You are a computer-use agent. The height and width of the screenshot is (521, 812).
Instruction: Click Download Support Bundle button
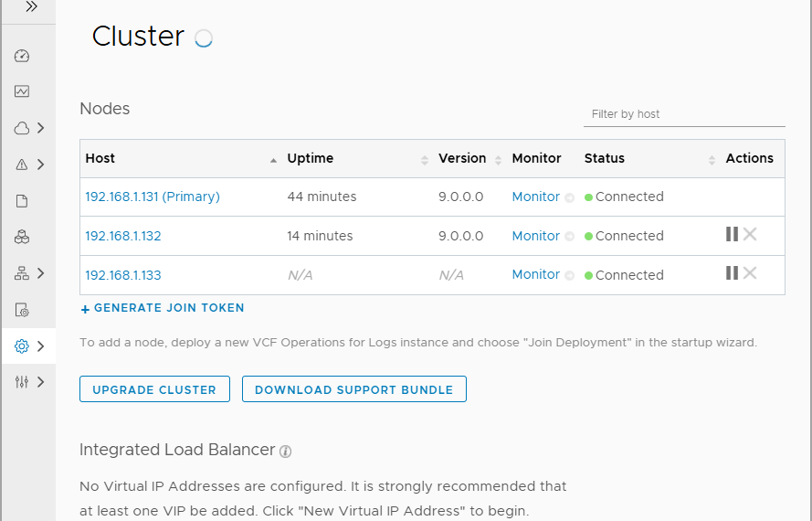(x=353, y=389)
